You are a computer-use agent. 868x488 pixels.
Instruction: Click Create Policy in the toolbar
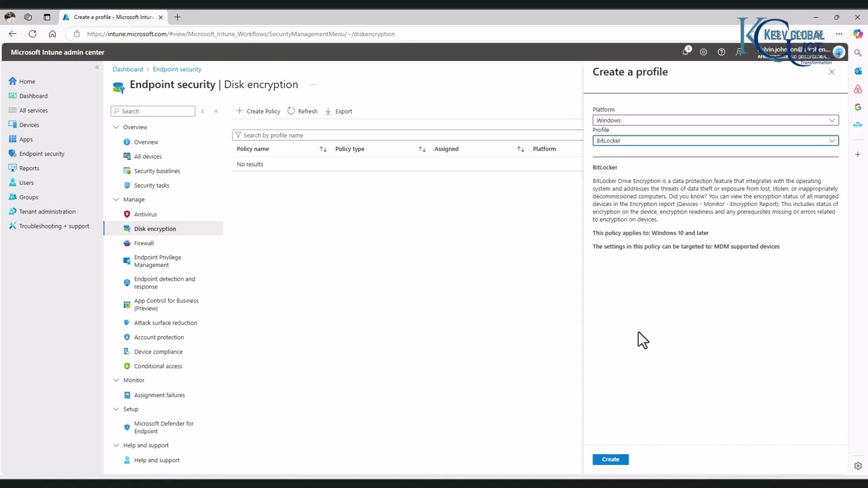[x=258, y=111]
